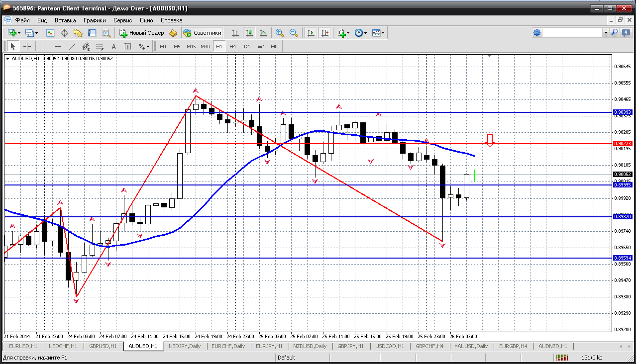
Task: Switch to the EURUSD,H1 chart tab
Action: [23, 346]
